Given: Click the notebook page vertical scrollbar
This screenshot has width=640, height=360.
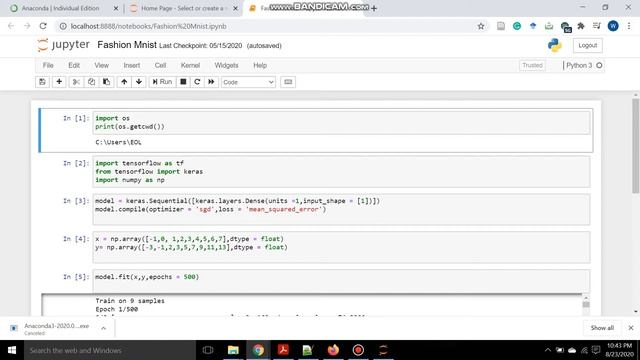Looking at the screenshot, I should tap(636, 147).
